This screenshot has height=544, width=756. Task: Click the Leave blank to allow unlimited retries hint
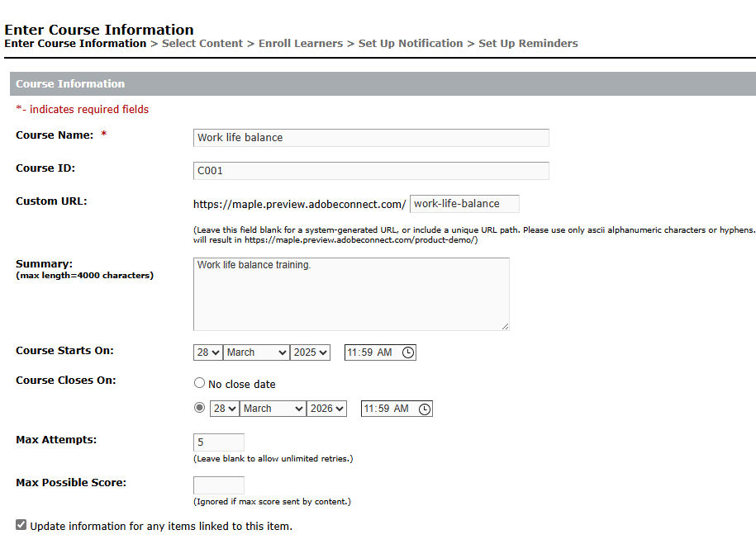(x=273, y=459)
